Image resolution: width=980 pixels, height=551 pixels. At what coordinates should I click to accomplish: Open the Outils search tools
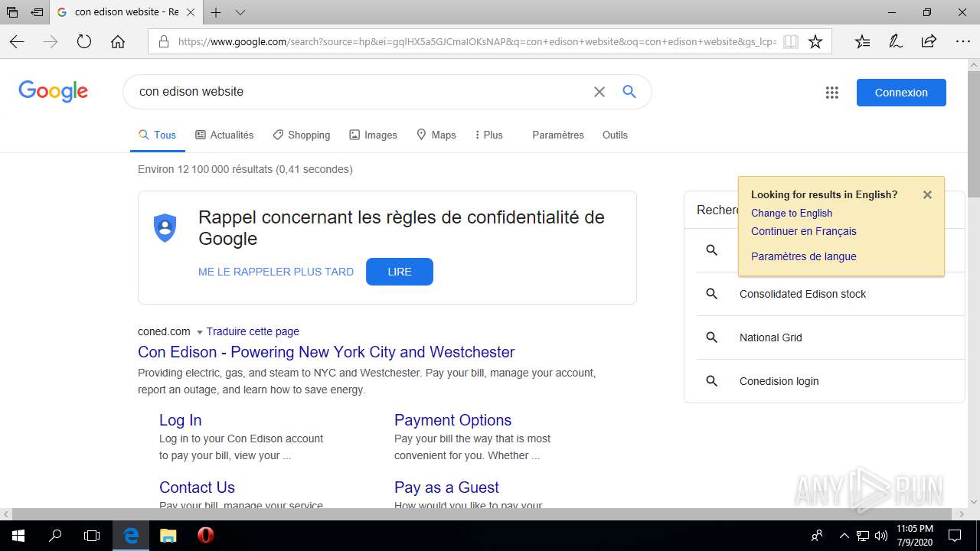615,135
